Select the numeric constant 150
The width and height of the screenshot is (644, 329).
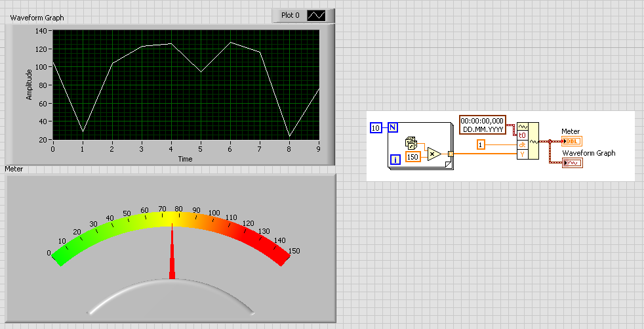coord(413,157)
